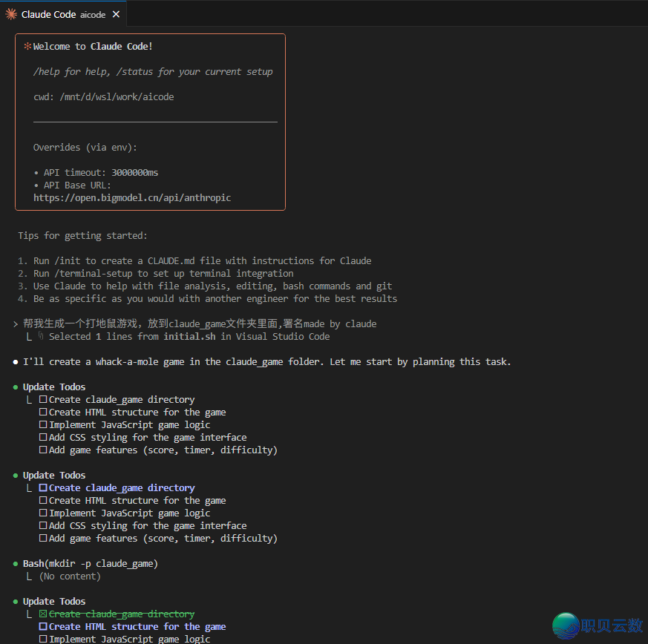The width and height of the screenshot is (648, 644).
Task: Click the asterisk icon beside Welcome to Claude Code
Action: 27,46
